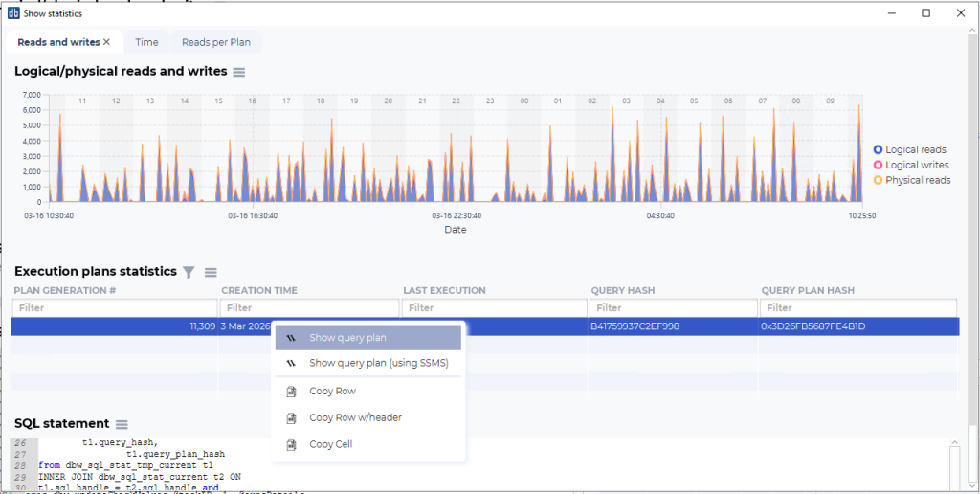Screen dimensions: 980x494
Task: Close the Reads and writes tab with its X
Action: point(107,42)
